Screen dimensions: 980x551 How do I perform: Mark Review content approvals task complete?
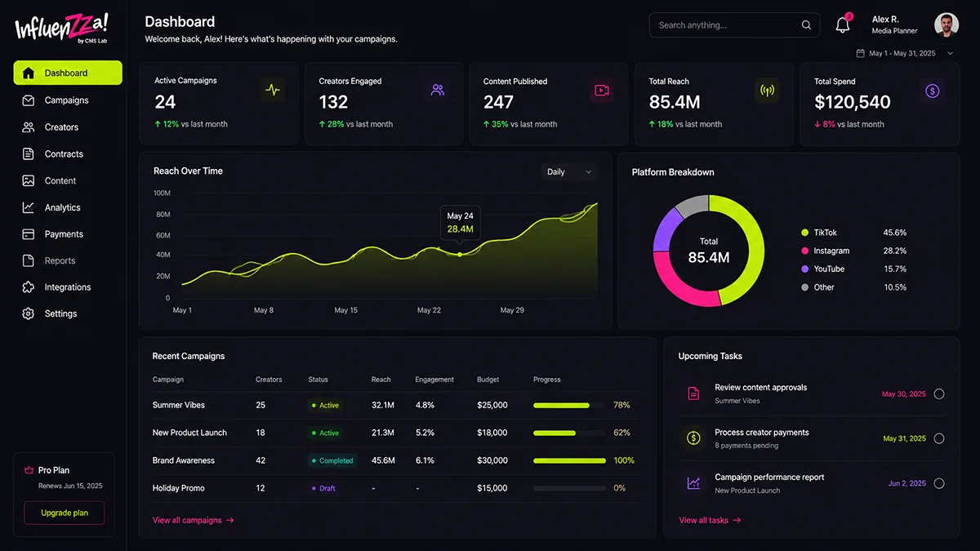[939, 394]
